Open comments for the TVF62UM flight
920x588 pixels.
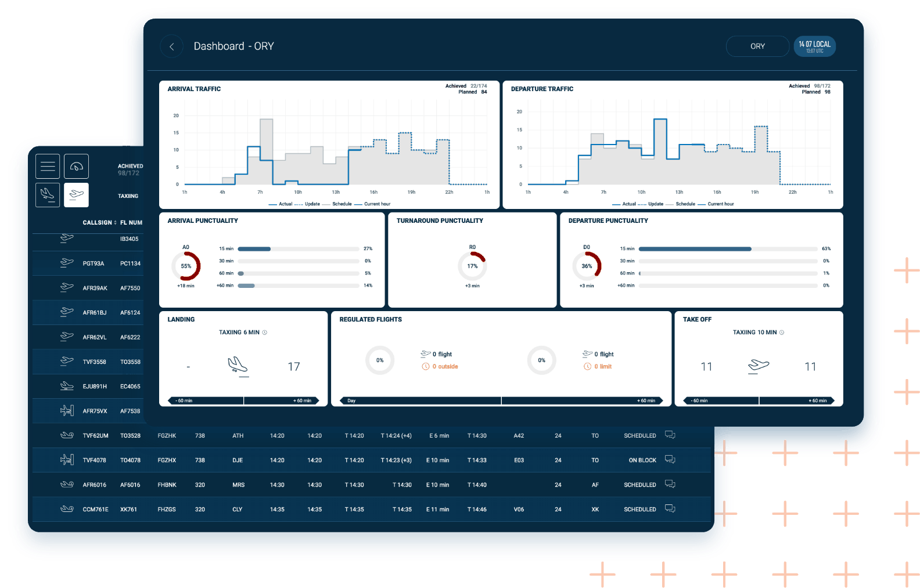(x=670, y=435)
